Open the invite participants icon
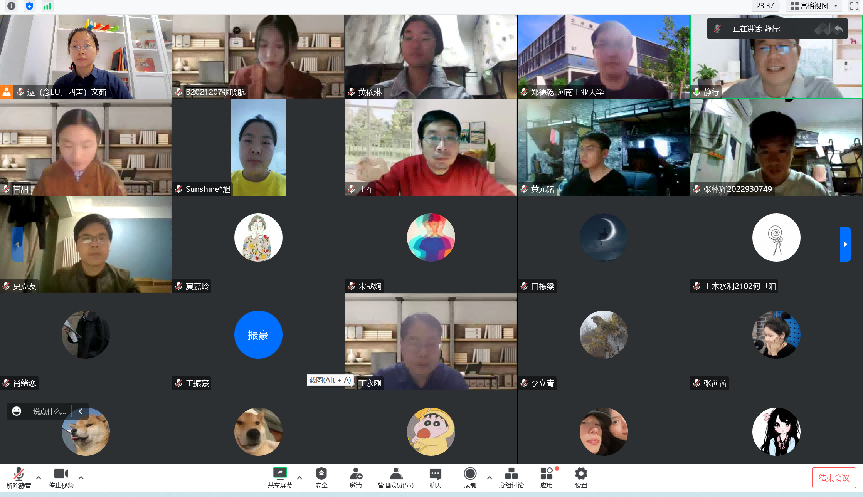 pos(356,474)
